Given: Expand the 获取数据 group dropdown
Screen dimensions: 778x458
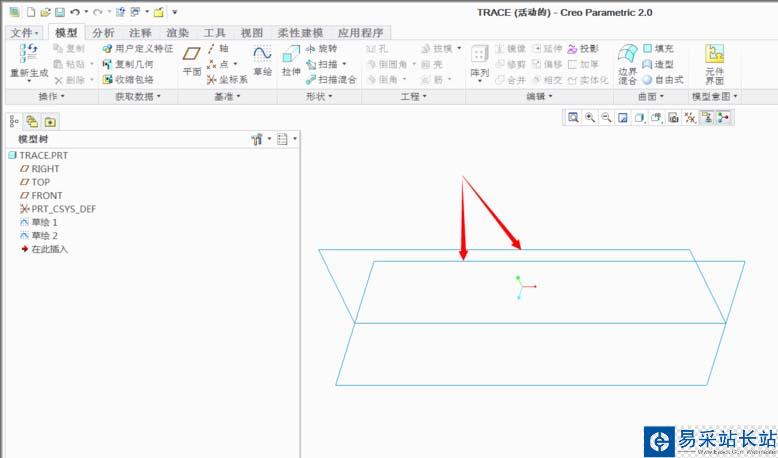Looking at the screenshot, I should [138, 96].
